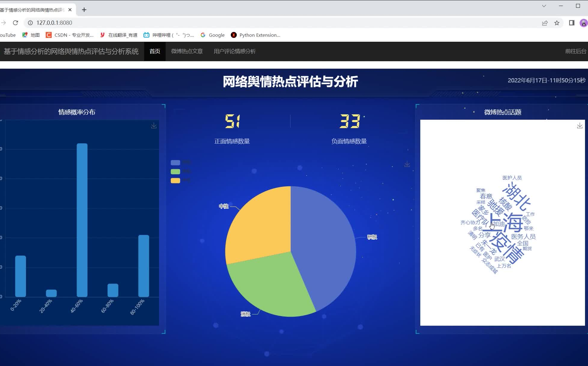Click the 80-100% bar in the chart

tap(143, 266)
